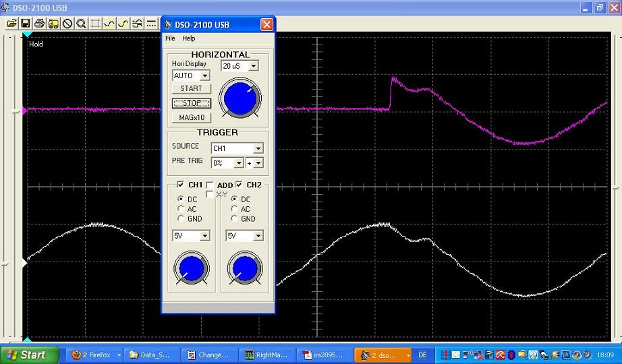Select GND coupling for CH1
Screen dimensions: 622x364
[x=181, y=218]
